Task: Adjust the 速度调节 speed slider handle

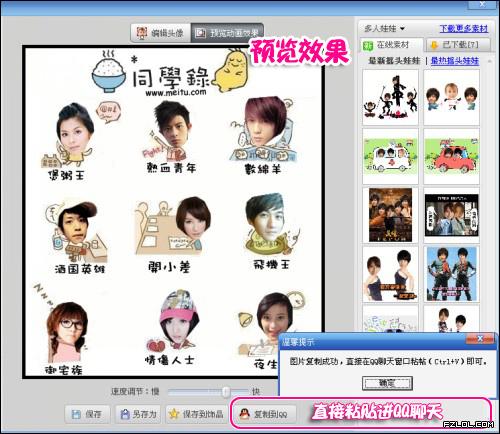Action: tap(226, 391)
